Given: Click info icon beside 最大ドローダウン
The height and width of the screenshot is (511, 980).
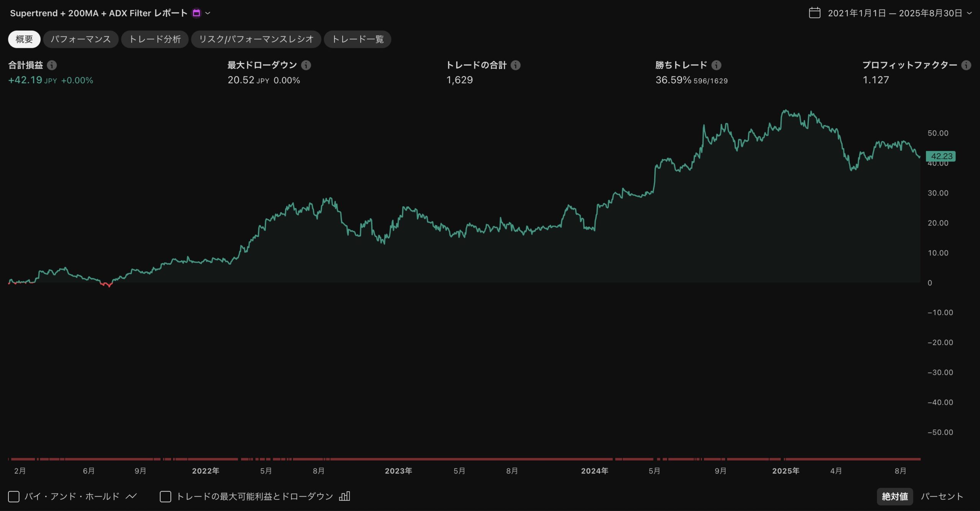Looking at the screenshot, I should (306, 65).
